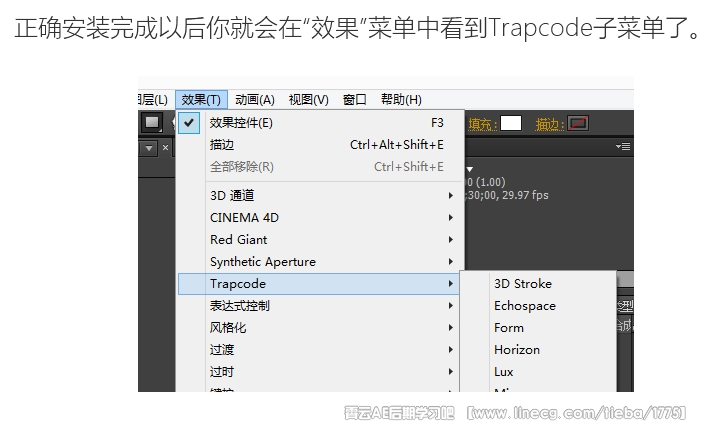Select Lux effect
The height and width of the screenshot is (430, 728).
[x=538, y=371]
